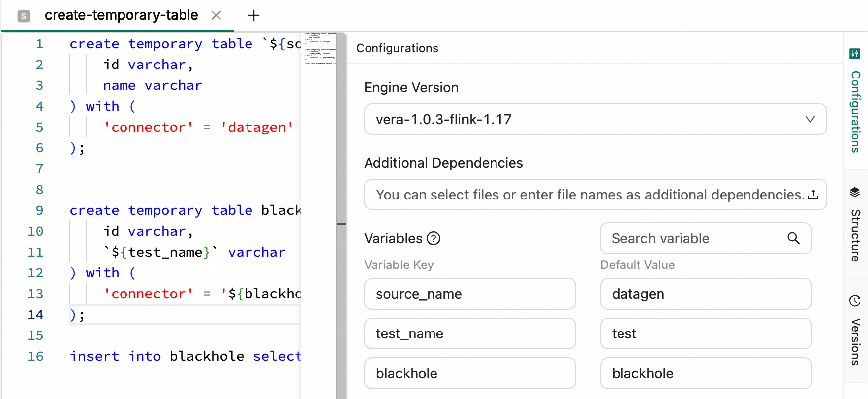This screenshot has height=399, width=868.
Task: Click the search magnifier in Search variable
Action: point(794,238)
